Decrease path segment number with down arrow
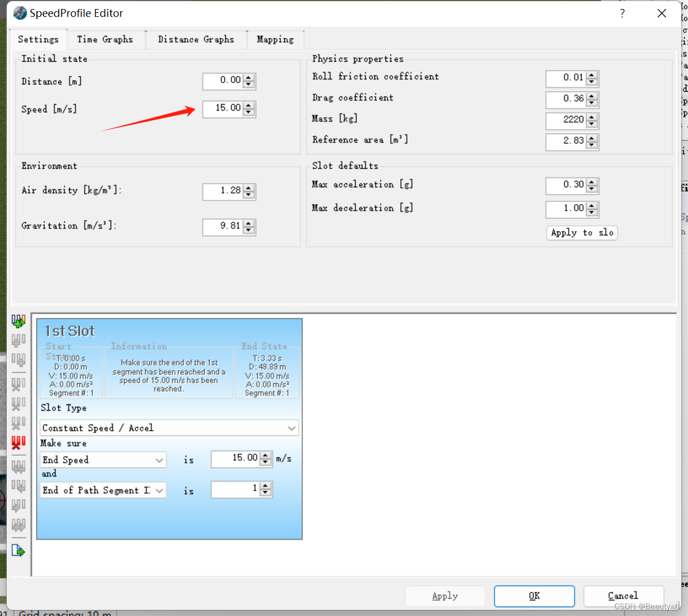688x616 pixels. [x=266, y=493]
